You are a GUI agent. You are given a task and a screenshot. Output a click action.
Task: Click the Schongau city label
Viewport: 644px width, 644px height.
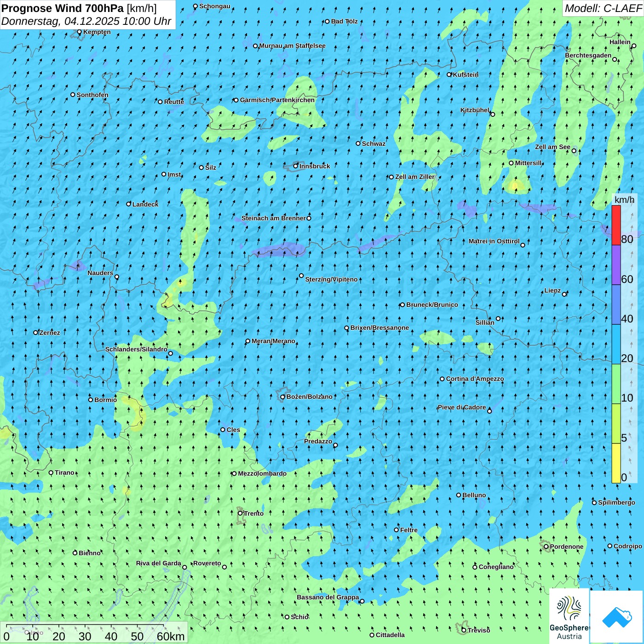214,6
